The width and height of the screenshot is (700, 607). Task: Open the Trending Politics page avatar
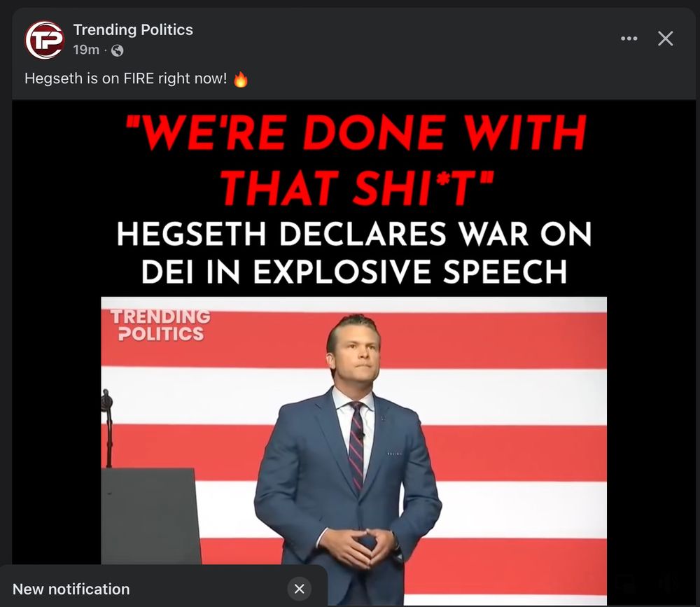point(44,40)
